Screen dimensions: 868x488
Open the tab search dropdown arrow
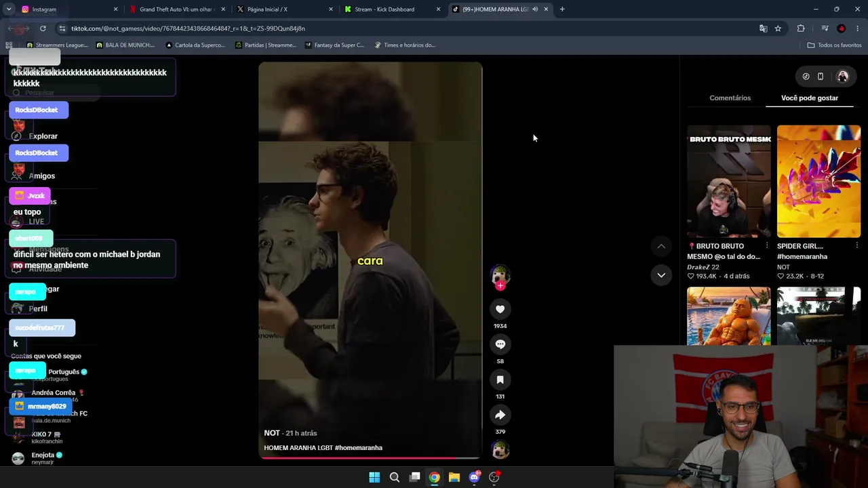(9, 9)
